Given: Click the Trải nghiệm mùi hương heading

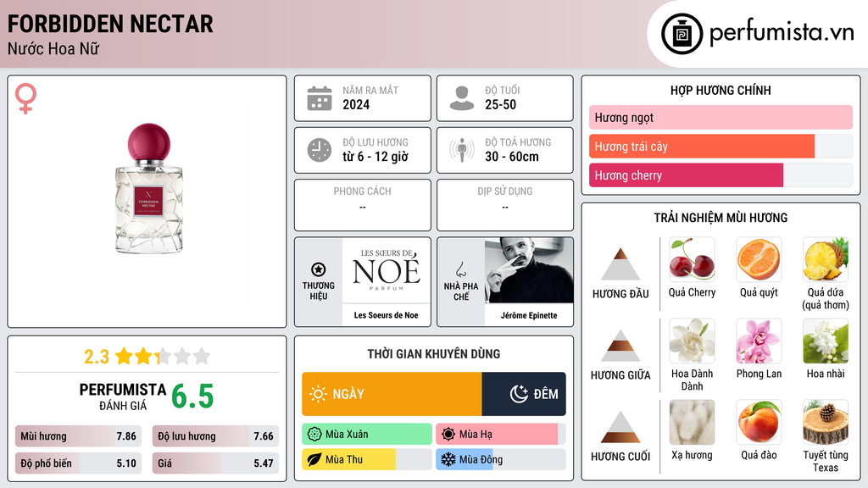Looking at the screenshot, I should point(721,218).
